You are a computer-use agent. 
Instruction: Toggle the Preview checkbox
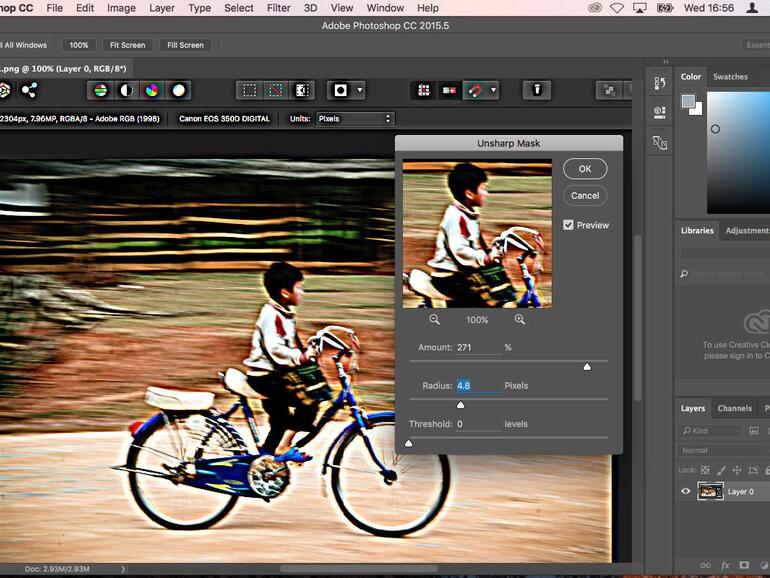tap(568, 225)
